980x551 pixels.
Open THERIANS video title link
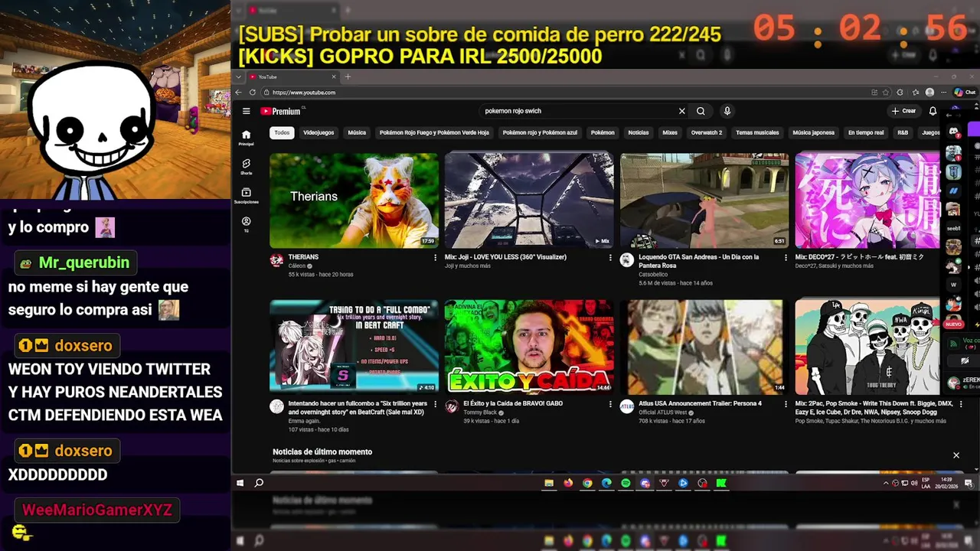click(x=303, y=257)
